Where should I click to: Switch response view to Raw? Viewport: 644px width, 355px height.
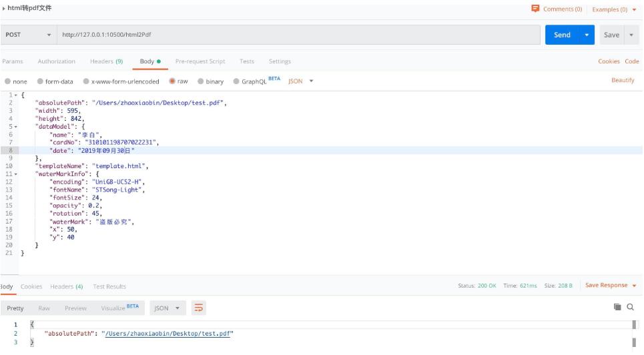[x=44, y=308]
